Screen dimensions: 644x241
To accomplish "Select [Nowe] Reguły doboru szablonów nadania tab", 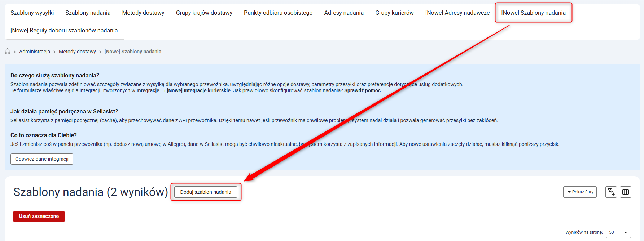I will [64, 31].
